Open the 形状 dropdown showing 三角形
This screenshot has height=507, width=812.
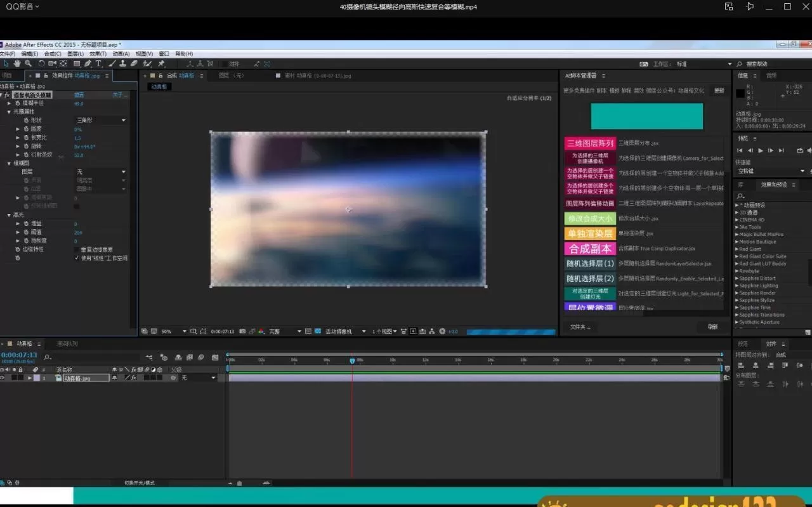click(101, 120)
